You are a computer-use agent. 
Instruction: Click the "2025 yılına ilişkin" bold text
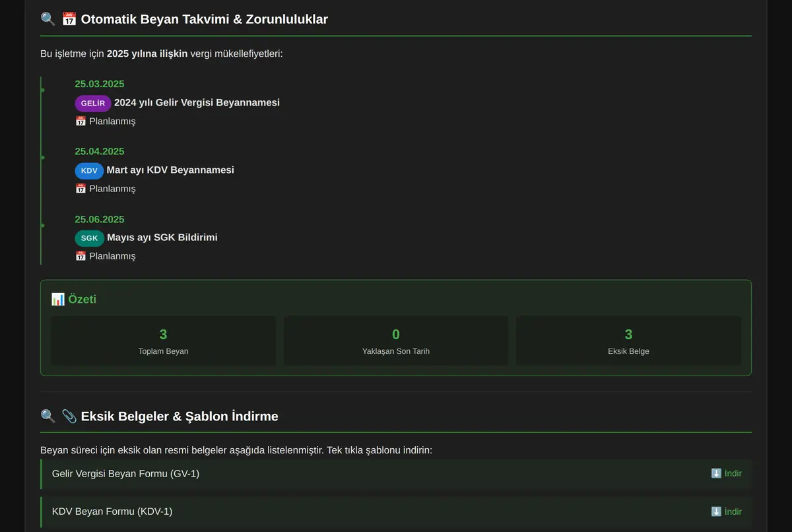[147, 53]
